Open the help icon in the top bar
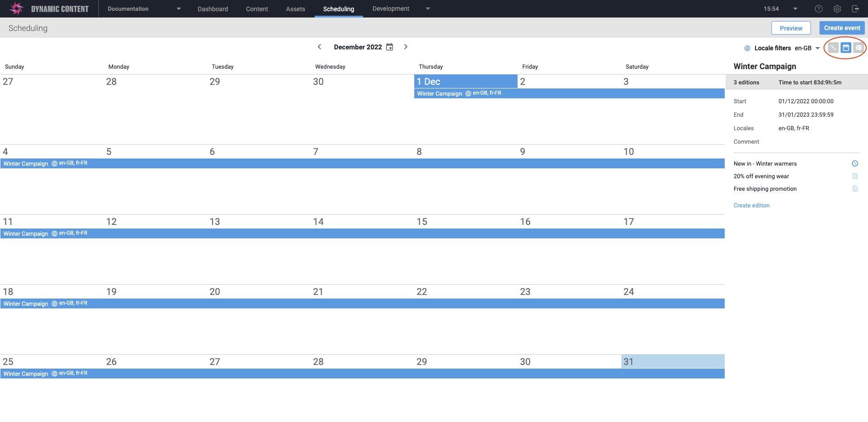 (819, 9)
